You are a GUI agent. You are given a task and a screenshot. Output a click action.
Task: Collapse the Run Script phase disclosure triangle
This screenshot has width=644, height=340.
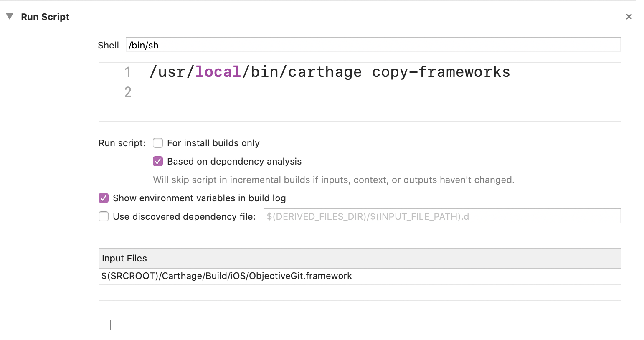10,16
